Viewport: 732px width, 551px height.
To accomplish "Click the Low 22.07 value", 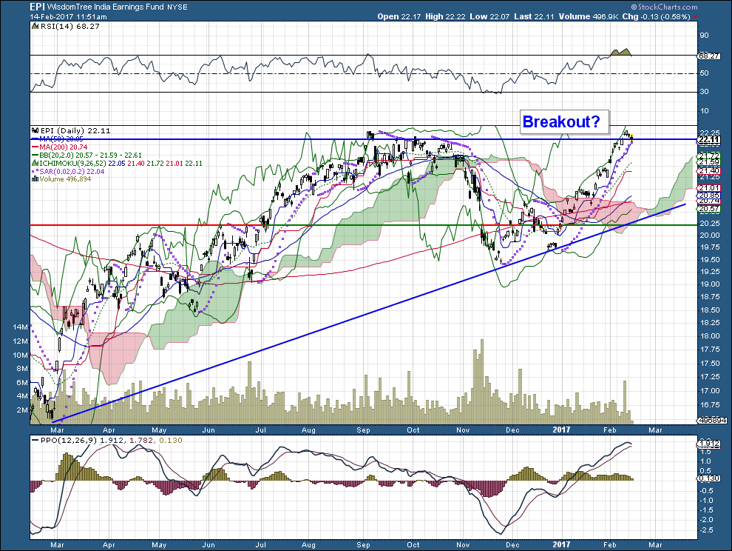I will [x=489, y=16].
